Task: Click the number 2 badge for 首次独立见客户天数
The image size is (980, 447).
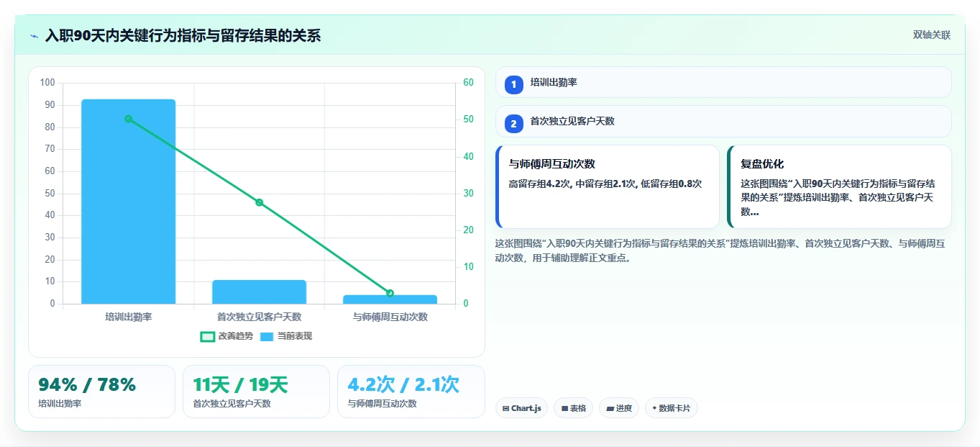Action: [x=513, y=124]
